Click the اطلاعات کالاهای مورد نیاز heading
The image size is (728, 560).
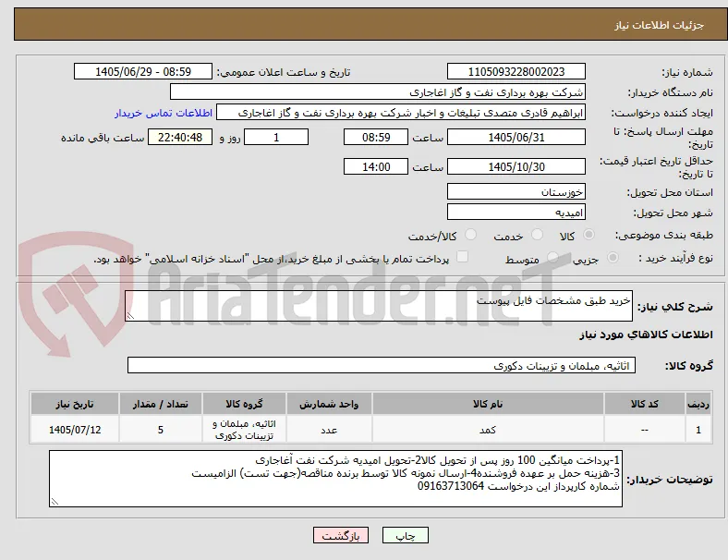tap(646, 335)
